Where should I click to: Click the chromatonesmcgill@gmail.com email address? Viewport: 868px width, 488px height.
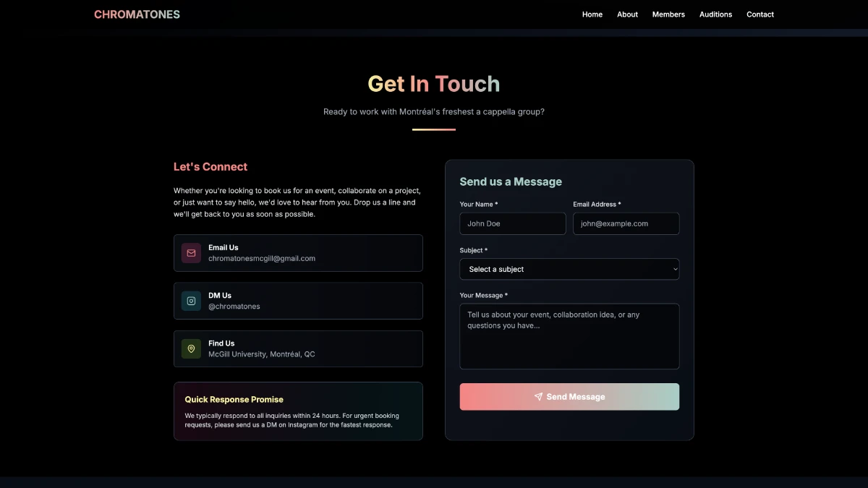click(262, 258)
